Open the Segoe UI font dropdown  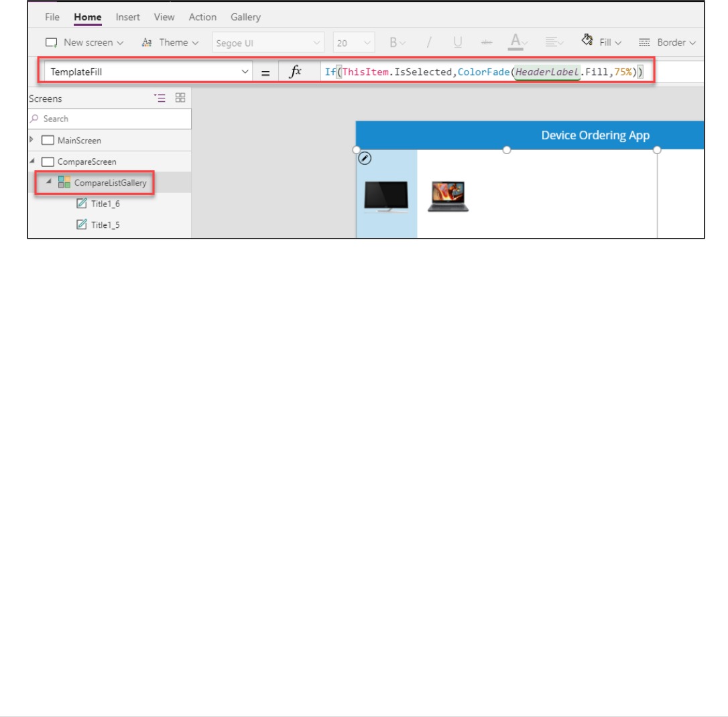pos(268,43)
